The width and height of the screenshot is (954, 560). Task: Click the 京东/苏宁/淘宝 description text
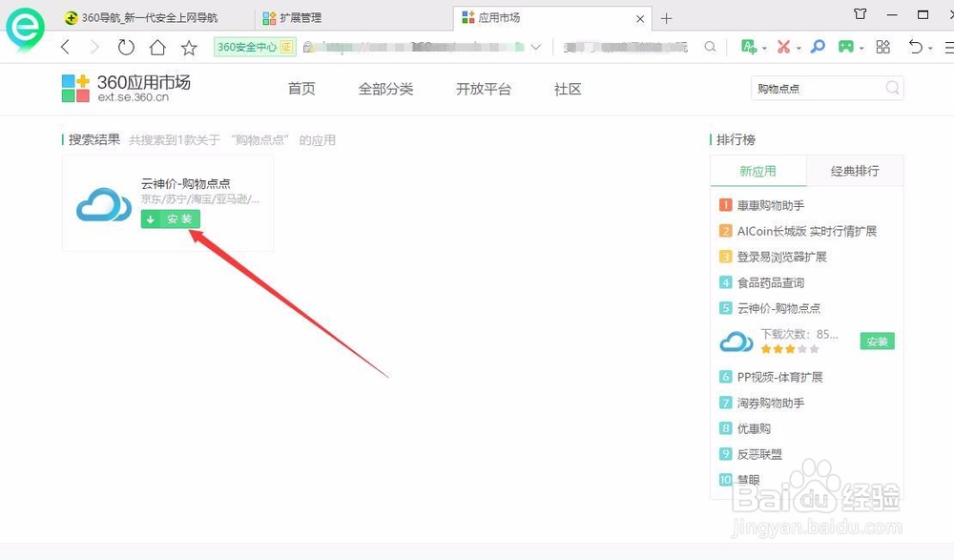click(x=200, y=199)
